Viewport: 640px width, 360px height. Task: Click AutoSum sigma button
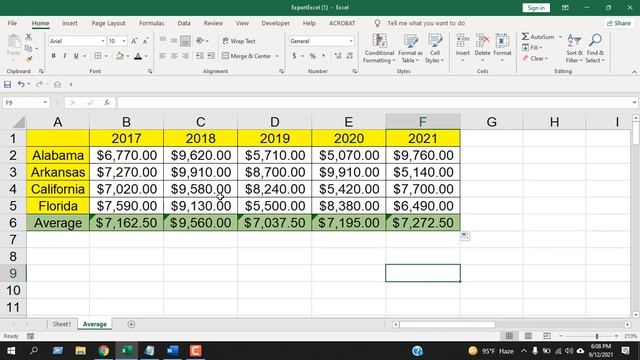538,37
